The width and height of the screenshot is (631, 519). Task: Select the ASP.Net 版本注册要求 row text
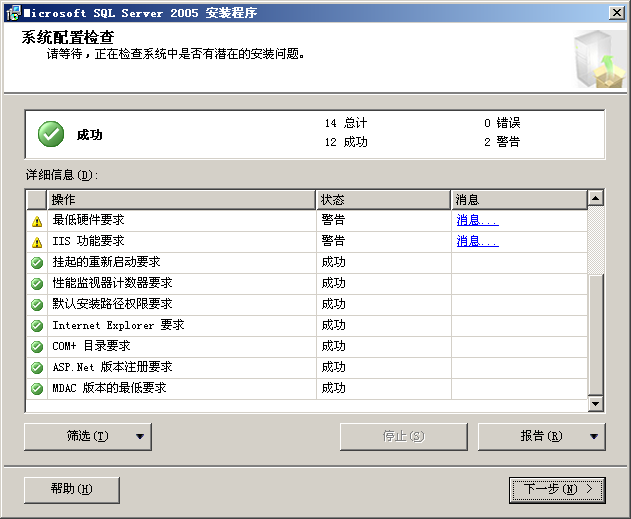pos(112,367)
